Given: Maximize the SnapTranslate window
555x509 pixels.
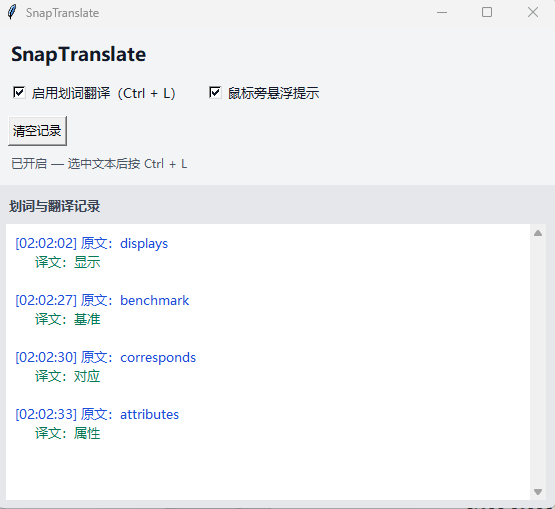Looking at the screenshot, I should coord(487,12).
